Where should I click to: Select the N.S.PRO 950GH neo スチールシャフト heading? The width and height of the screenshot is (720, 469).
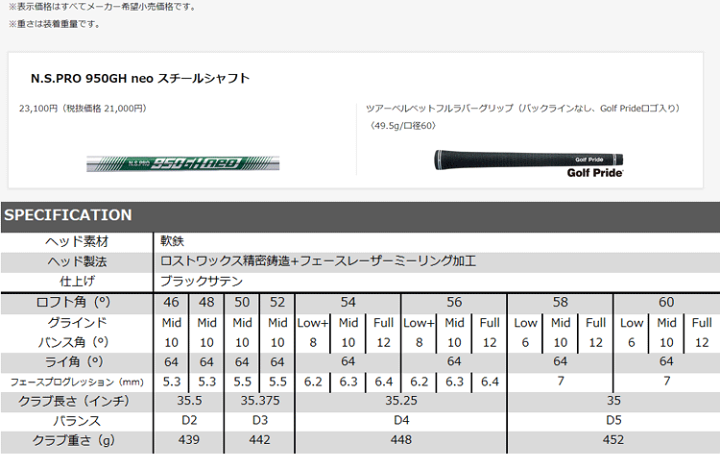point(140,79)
